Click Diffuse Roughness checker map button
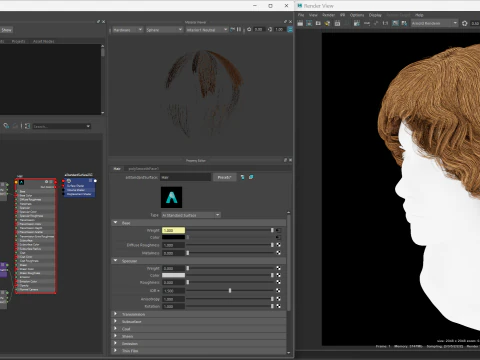480x360 pixels. click(278, 245)
